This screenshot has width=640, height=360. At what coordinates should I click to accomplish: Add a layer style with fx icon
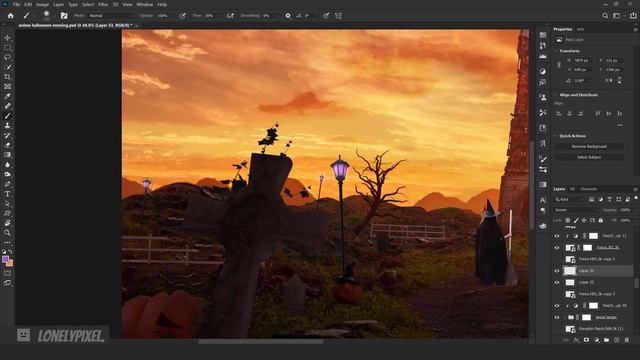tap(576, 340)
